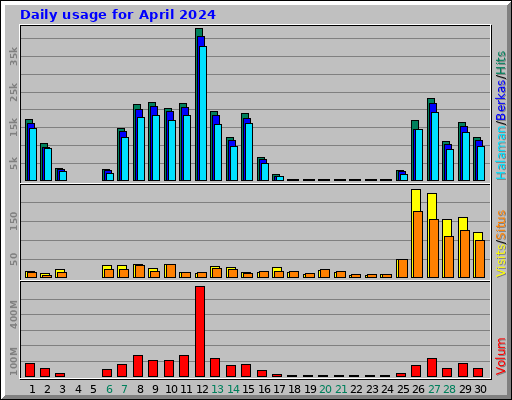Viewport: 512px width, 400px height.
Task: Select day label '5'
Action: pyautogui.click(x=93, y=389)
